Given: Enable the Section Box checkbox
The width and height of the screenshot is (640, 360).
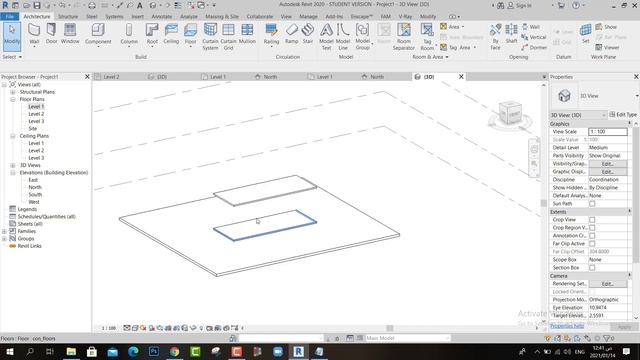Looking at the screenshot, I should tap(592, 268).
